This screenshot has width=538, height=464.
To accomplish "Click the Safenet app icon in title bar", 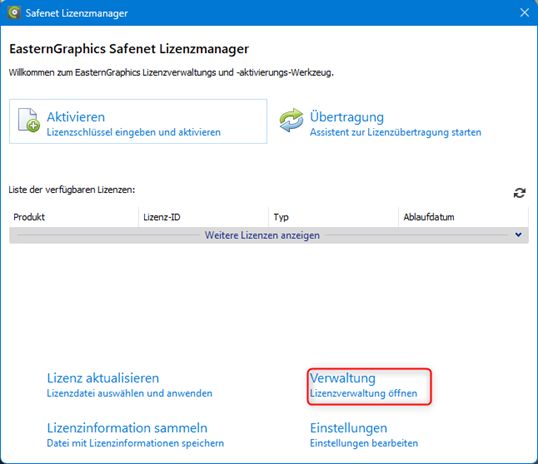I will click(x=14, y=13).
